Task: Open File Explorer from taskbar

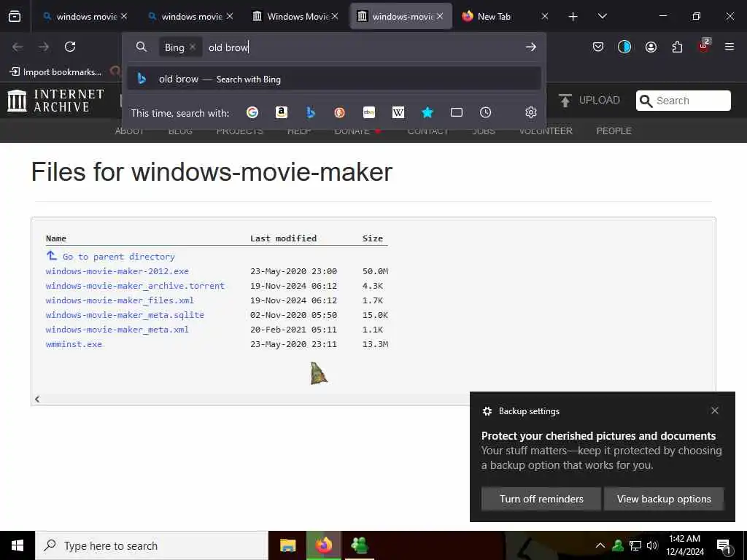Action: point(287,545)
